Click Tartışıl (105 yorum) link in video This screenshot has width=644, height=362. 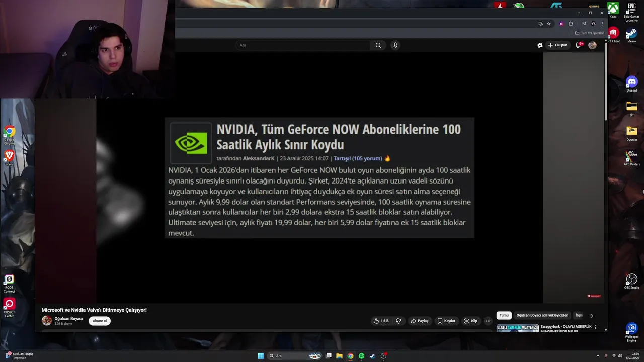[358, 158]
